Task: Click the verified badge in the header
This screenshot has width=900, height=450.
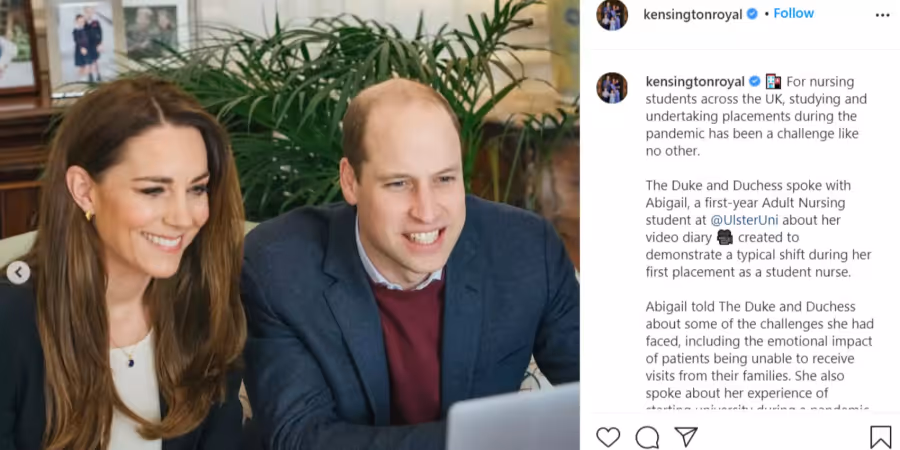Action: [x=752, y=14]
